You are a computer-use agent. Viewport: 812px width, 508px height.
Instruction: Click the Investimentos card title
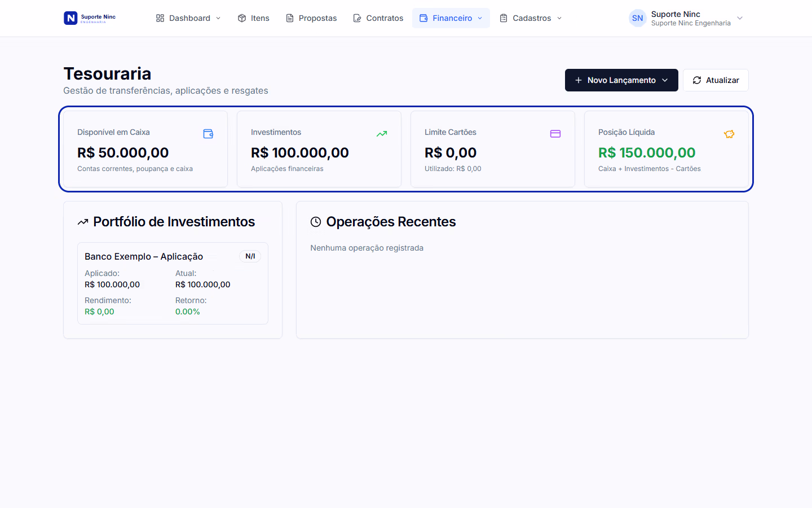click(276, 132)
